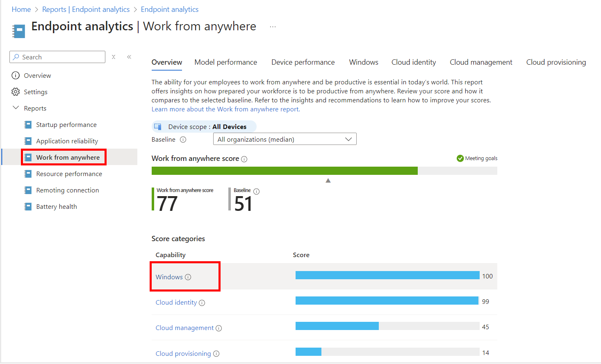This screenshot has width=601, height=364.
Task: Click into the sidebar Search field
Action: tap(57, 57)
